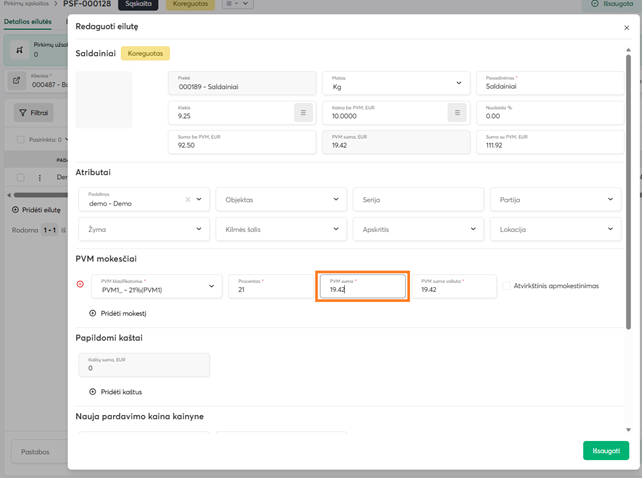
Task: Close the Redaguoti eilutę dialog
Action: pyautogui.click(x=626, y=29)
